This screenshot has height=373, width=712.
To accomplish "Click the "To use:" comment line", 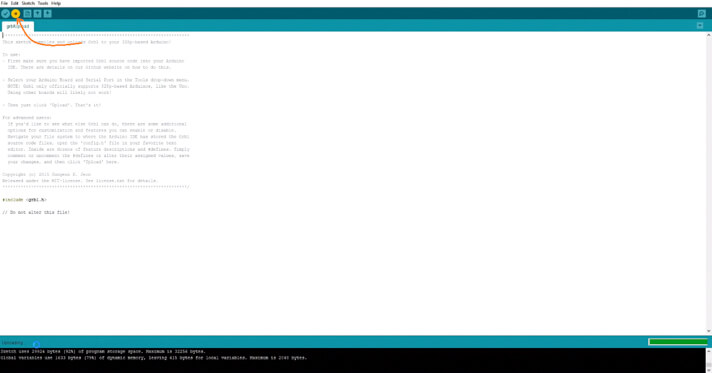I will click(11, 54).
